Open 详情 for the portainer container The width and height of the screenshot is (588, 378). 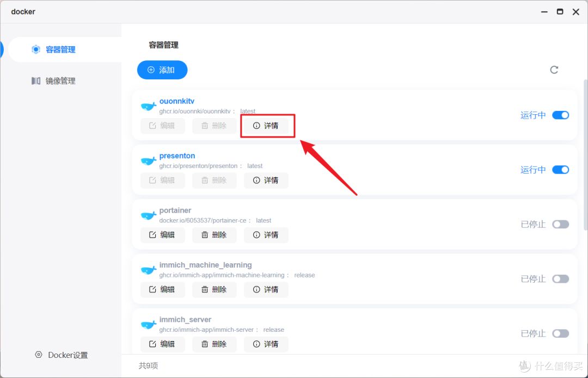tap(266, 235)
